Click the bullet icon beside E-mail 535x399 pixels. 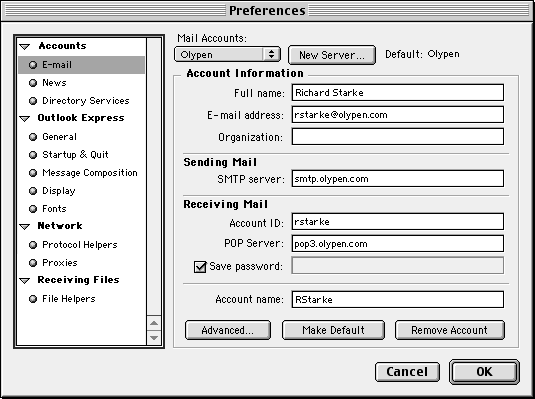[33, 65]
